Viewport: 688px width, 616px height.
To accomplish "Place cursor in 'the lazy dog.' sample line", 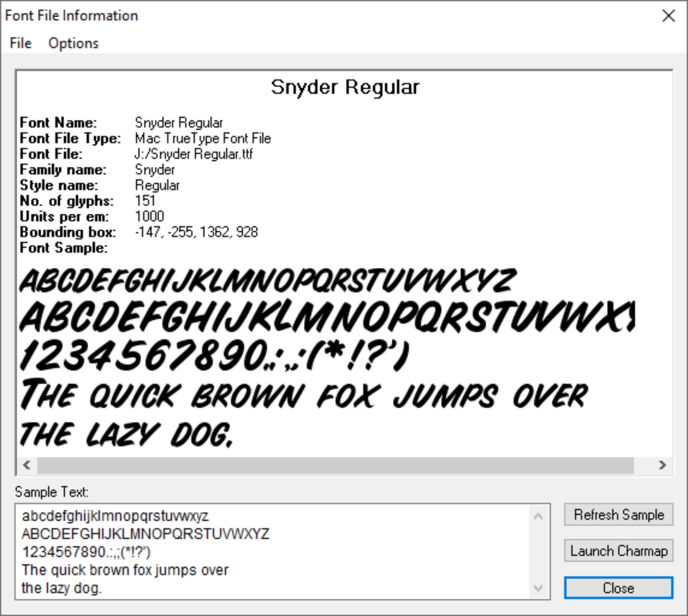I will [x=62, y=589].
